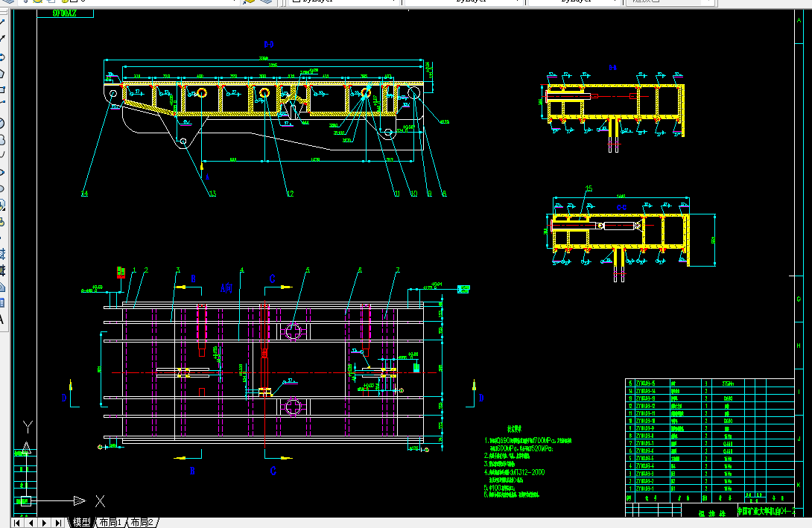This screenshot has width=812, height=528.
Task: Switch to the 布局2 tab
Action: tap(142, 523)
